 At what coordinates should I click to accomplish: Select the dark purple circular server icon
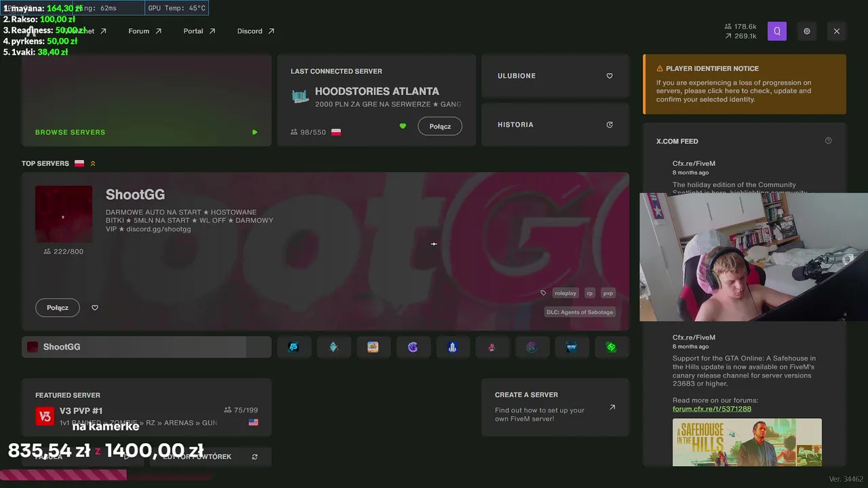532,347
